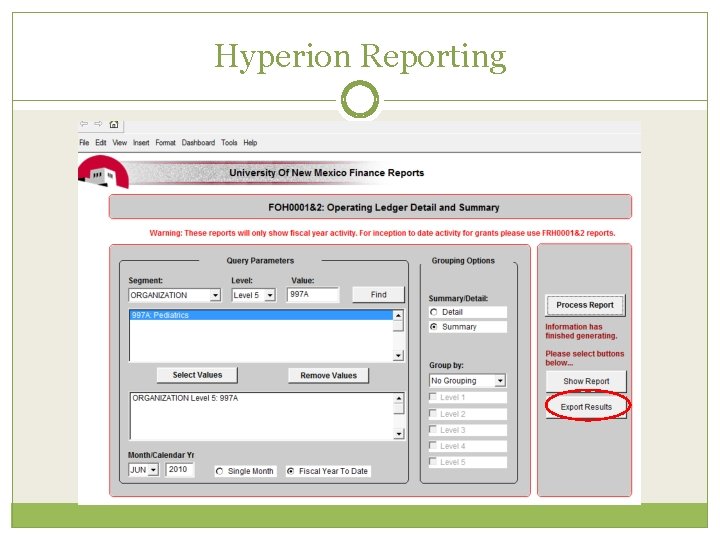Open the Insert menu
The width and height of the screenshot is (720, 540).
tap(141, 143)
